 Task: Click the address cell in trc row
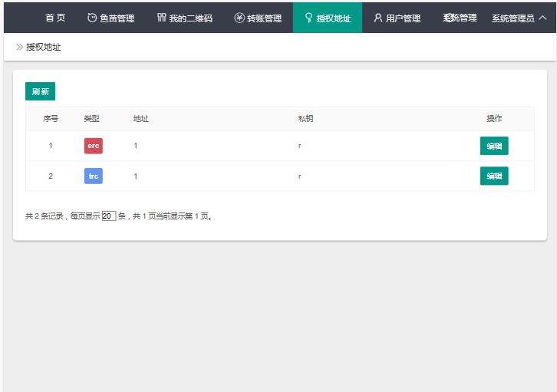click(x=136, y=176)
